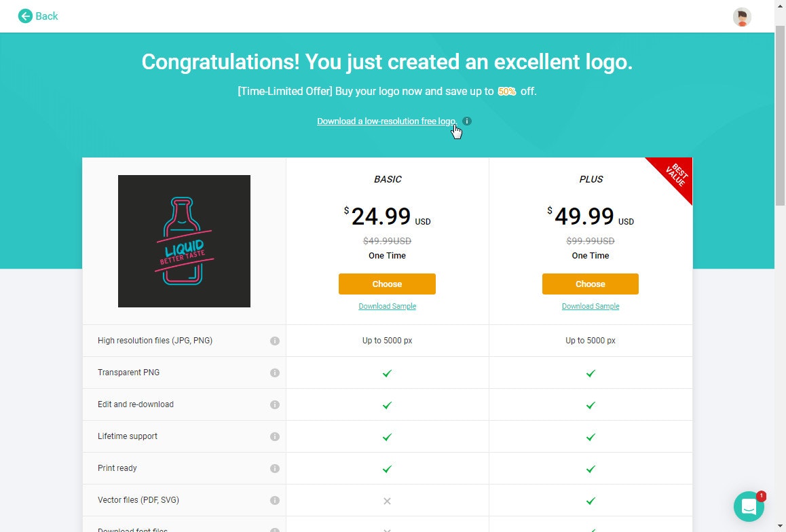
Task: Choose the PLUS plan for $49.99
Action: click(590, 284)
